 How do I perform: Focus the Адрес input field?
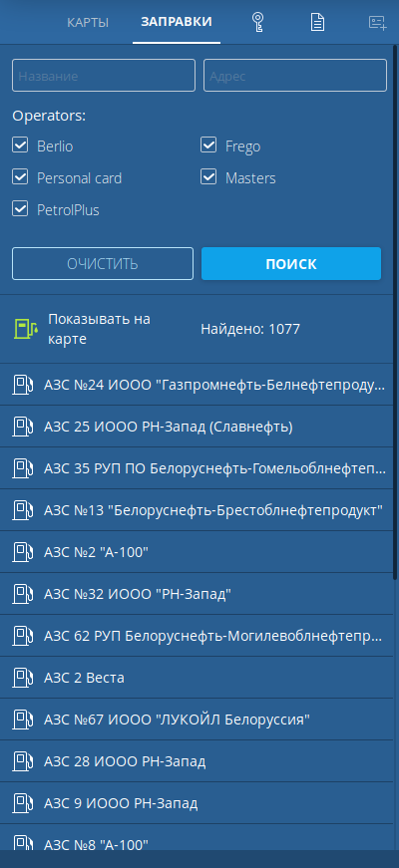click(295, 76)
